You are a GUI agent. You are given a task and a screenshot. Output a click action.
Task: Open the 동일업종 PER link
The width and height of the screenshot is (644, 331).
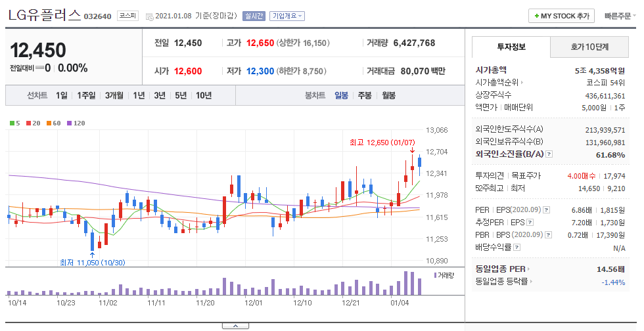tap(503, 269)
